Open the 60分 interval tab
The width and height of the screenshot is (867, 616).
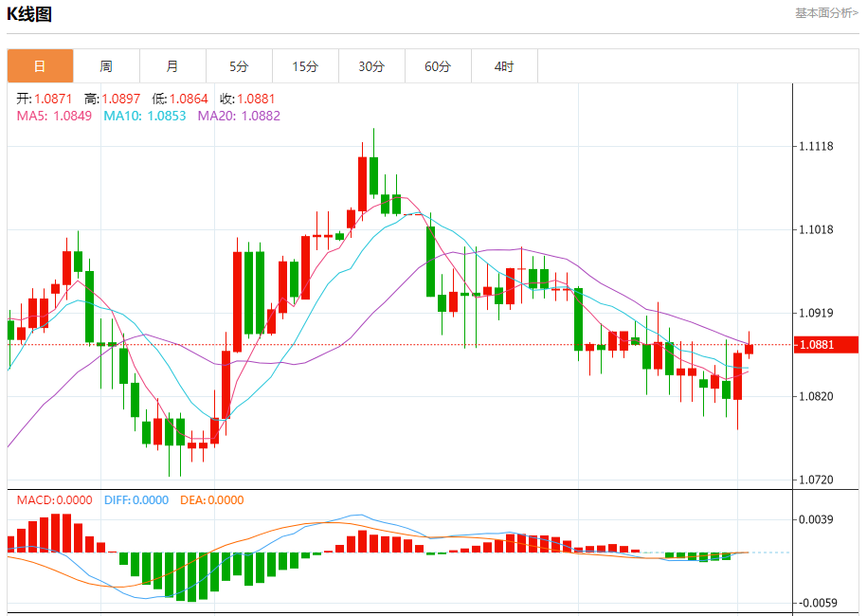tap(438, 66)
